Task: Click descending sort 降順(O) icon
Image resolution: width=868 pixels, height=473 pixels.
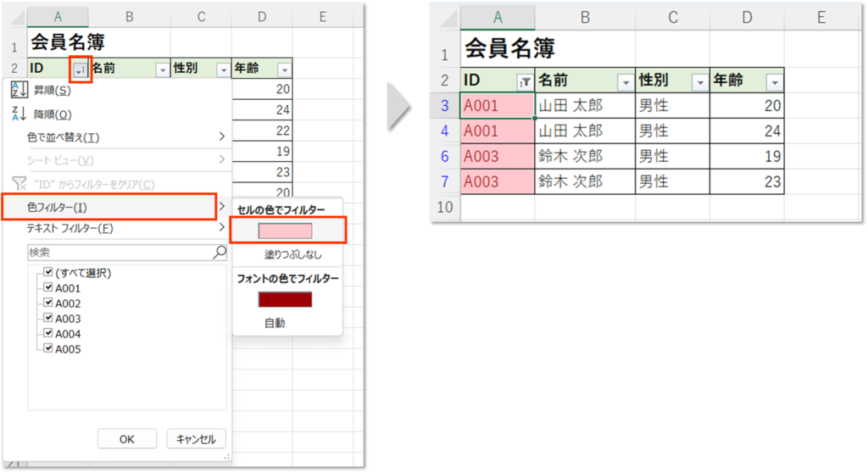Action: [19, 114]
